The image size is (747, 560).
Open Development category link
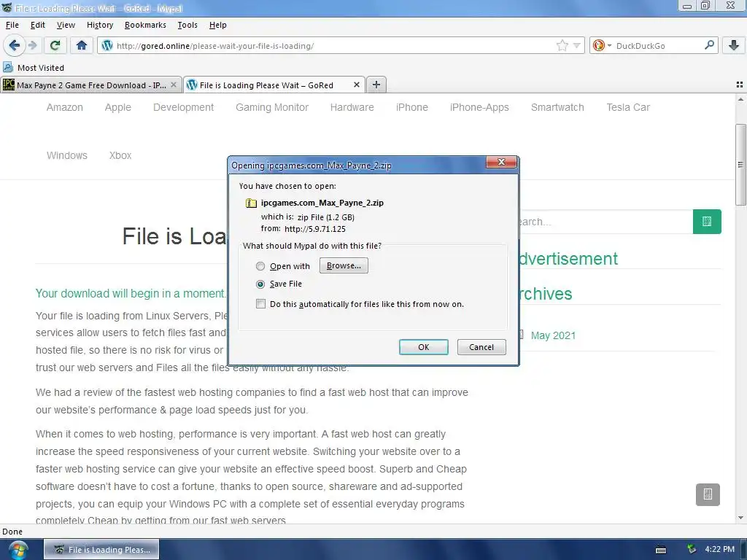point(183,108)
